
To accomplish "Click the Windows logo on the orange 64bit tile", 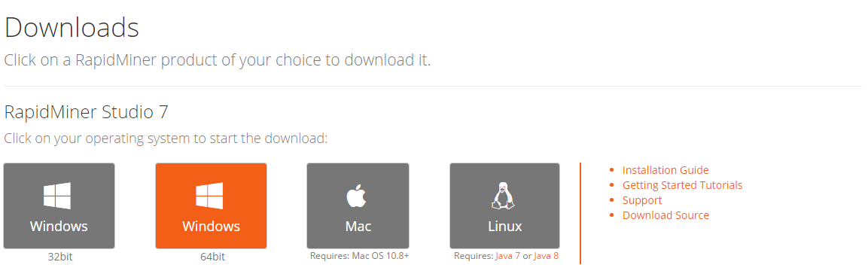I will (210, 196).
